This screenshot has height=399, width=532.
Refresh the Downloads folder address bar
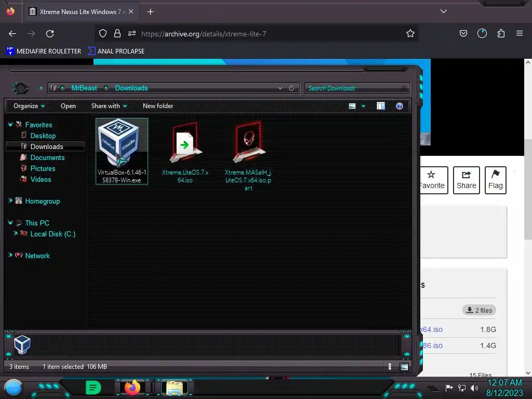(291, 88)
